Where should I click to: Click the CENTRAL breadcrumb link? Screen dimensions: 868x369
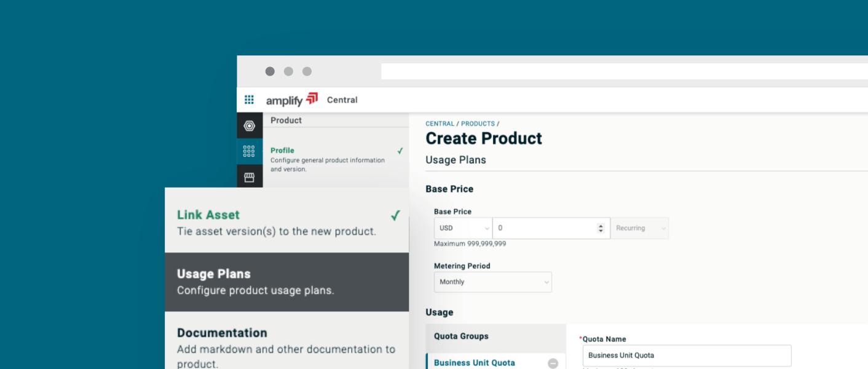pyautogui.click(x=440, y=124)
